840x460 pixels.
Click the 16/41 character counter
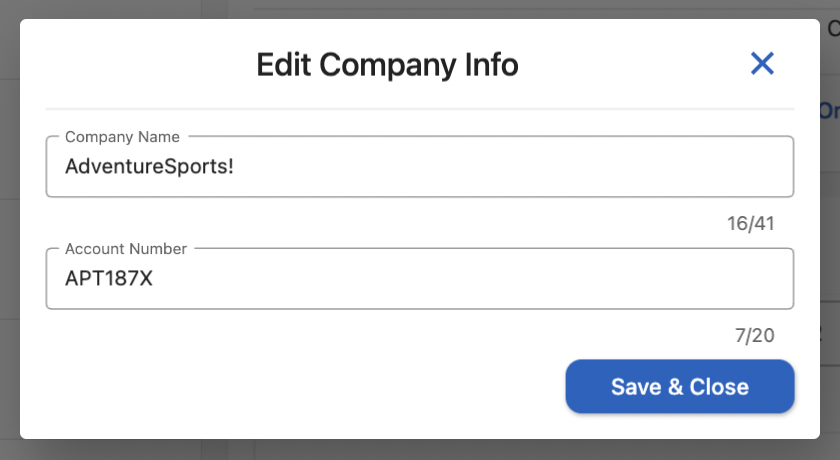point(750,223)
